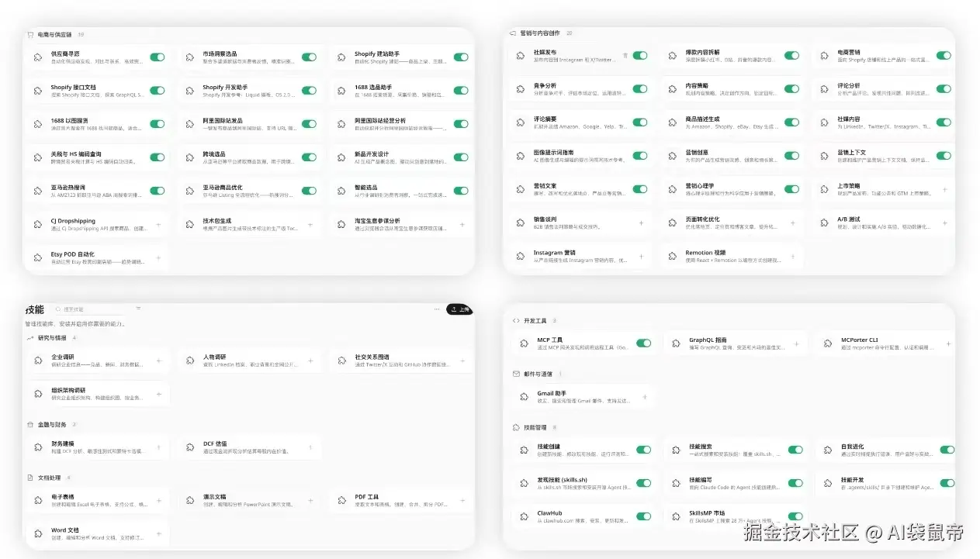Image resolution: width=980 pixels, height=559 pixels.
Task: Open the 阿里国际站经营分析 skill title
Action: coord(380,120)
